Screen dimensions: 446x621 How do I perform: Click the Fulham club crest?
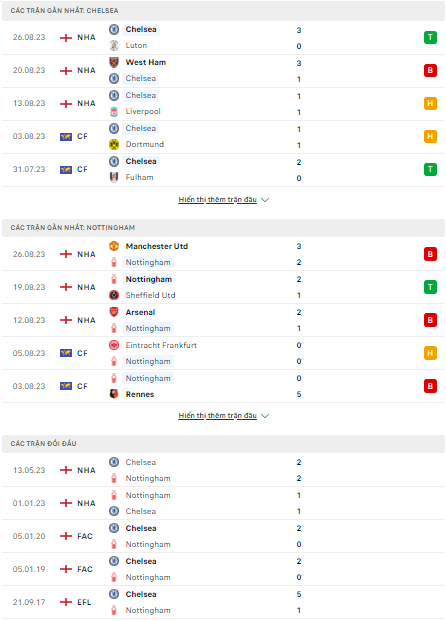(114, 177)
